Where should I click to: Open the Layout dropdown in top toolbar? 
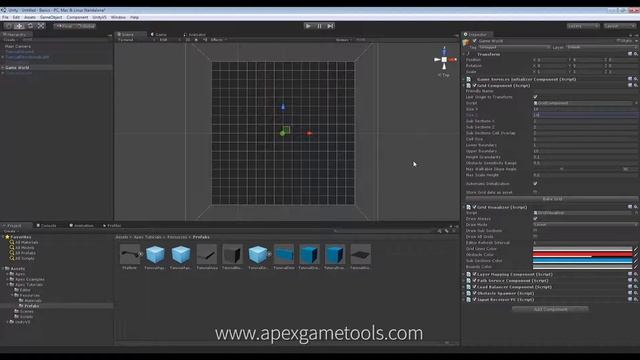point(619,26)
